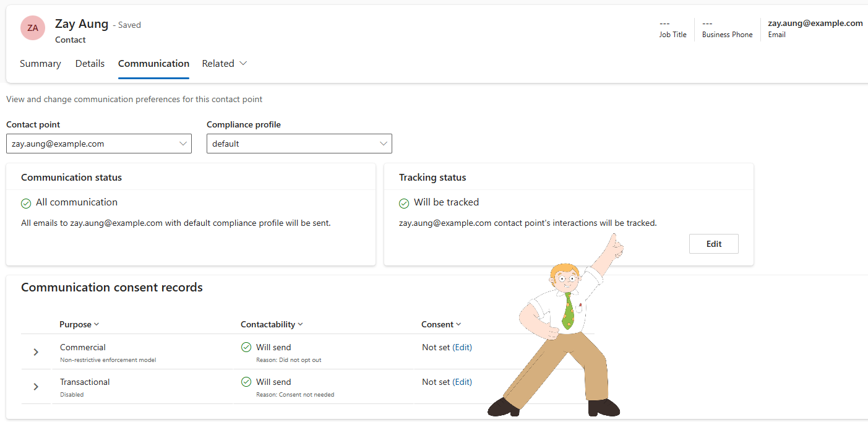Click the Communication tab label

pos(153,63)
